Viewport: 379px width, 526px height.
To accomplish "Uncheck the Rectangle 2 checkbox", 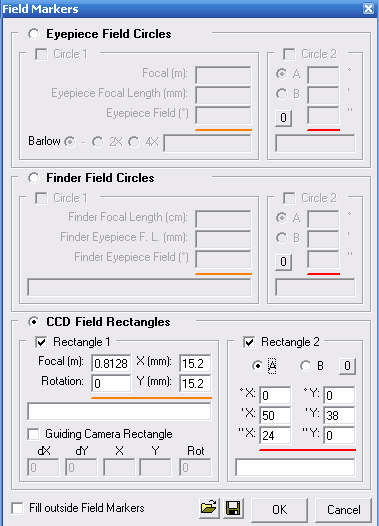I will pyautogui.click(x=249, y=342).
